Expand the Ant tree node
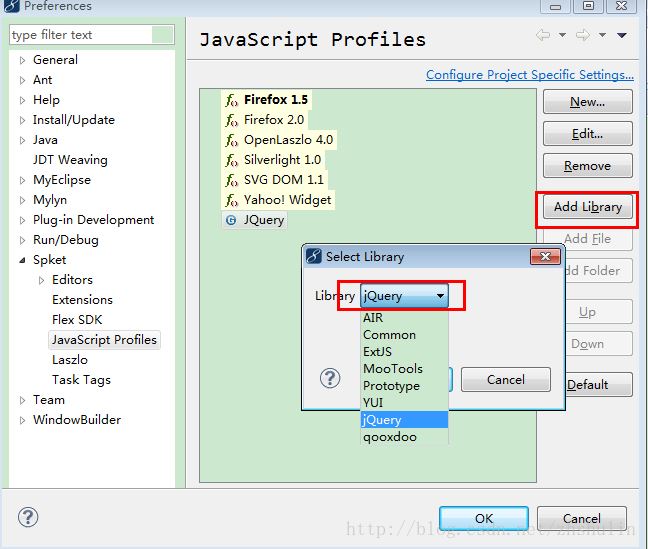This screenshot has width=648, height=549. (x=22, y=80)
